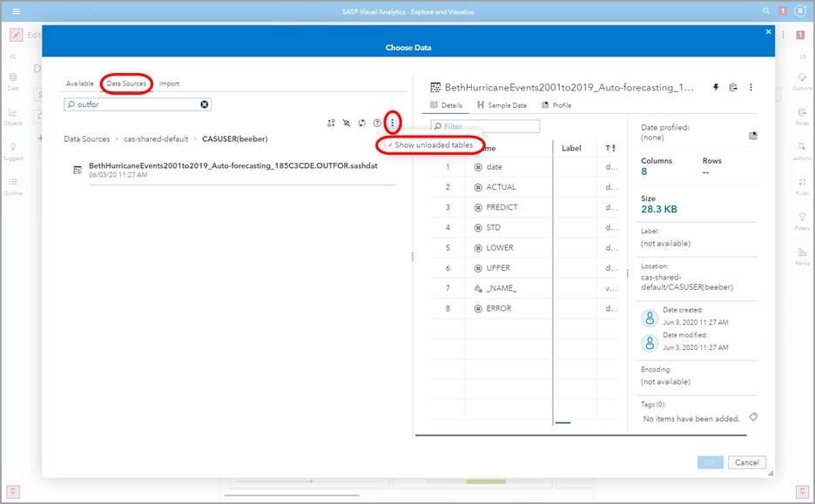Select the _NAME_ column row

524,288
